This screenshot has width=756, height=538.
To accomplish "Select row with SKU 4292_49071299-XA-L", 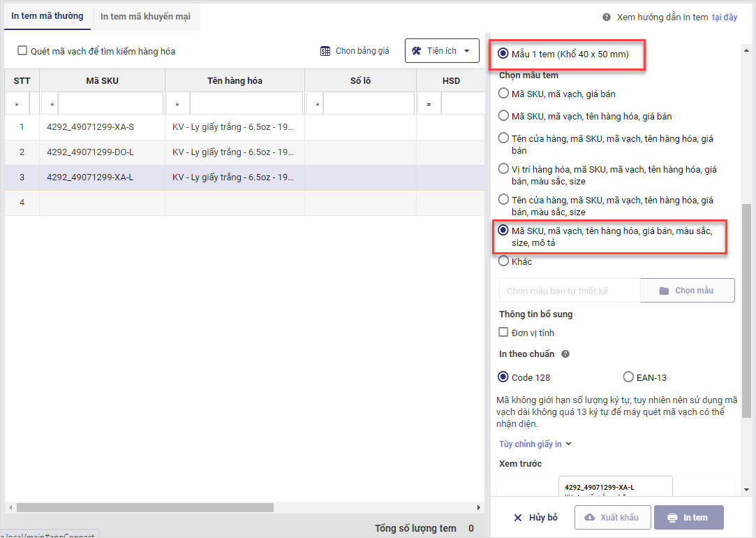I will pyautogui.click(x=244, y=177).
